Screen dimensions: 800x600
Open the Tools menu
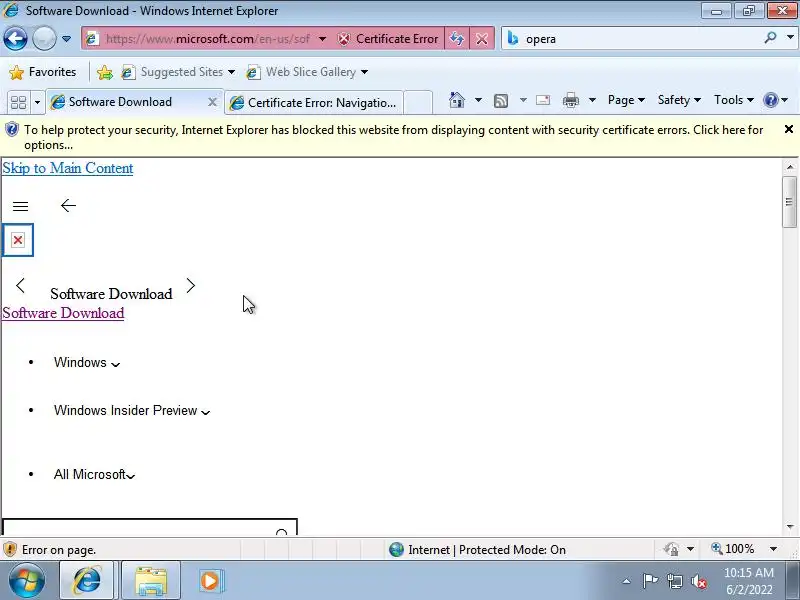click(x=734, y=100)
